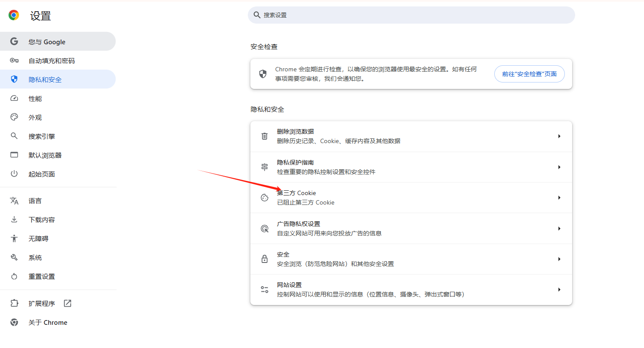Click the browser window icon for 默认浏览器
Viewport: 644px width, 348px height.
click(x=14, y=155)
